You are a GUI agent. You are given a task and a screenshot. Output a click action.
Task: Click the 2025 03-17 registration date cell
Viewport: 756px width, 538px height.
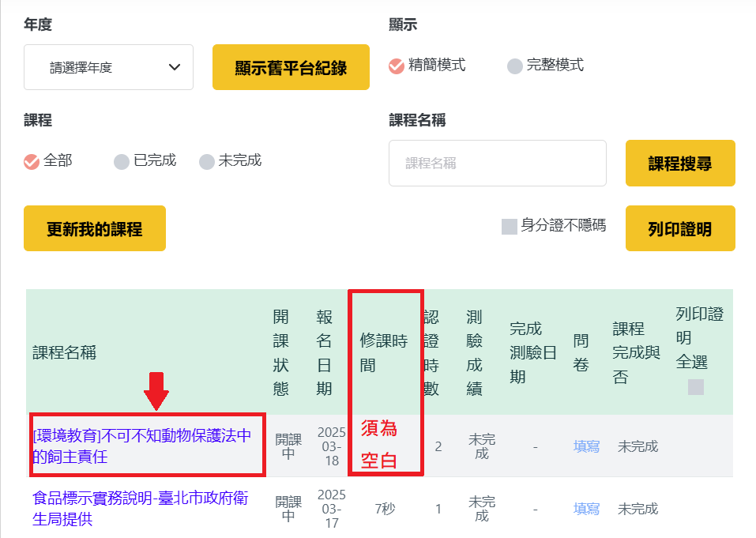(x=331, y=509)
